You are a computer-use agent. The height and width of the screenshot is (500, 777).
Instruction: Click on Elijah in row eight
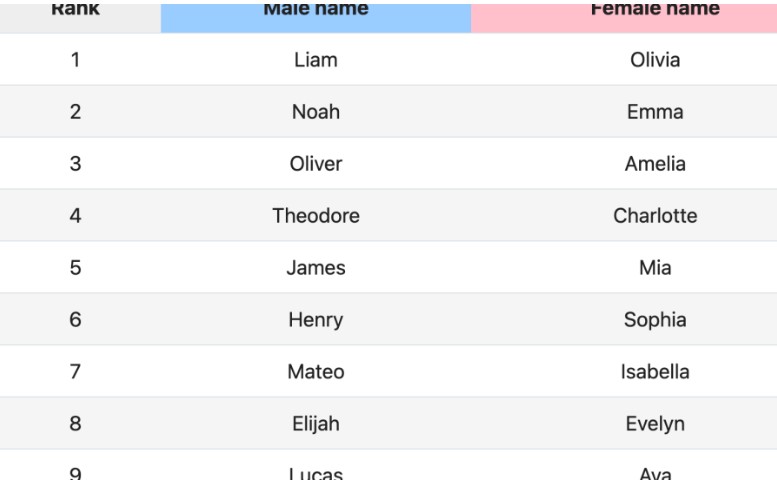316,424
